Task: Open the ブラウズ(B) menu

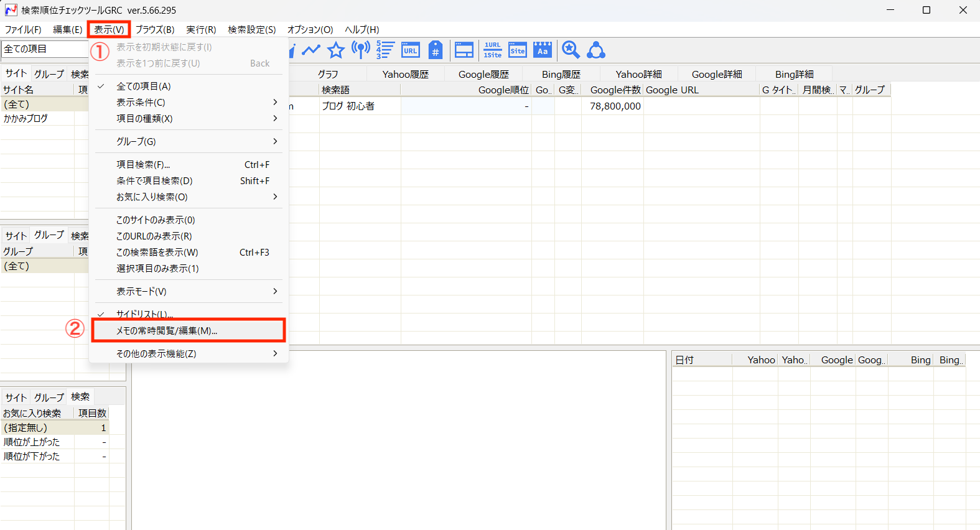Action: click(x=155, y=29)
